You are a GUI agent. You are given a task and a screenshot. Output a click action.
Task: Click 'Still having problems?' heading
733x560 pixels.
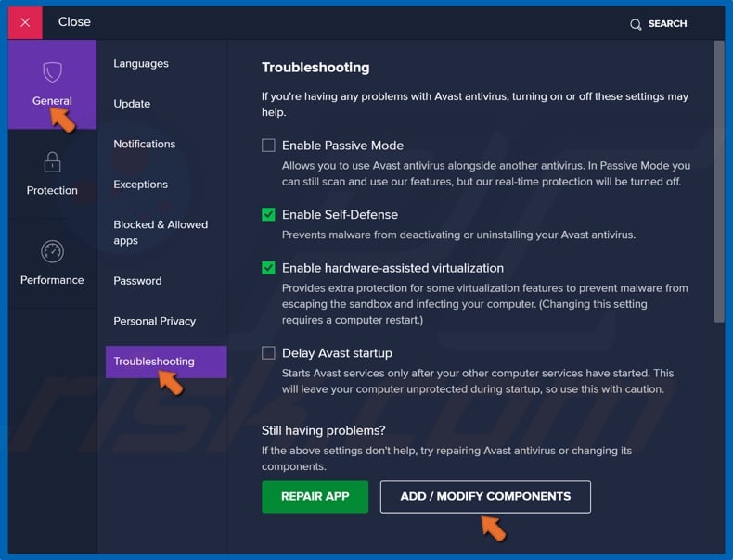324,430
